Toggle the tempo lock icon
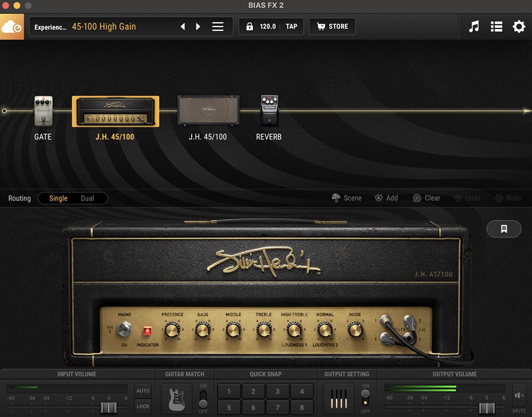The width and height of the screenshot is (532, 417). [x=250, y=27]
